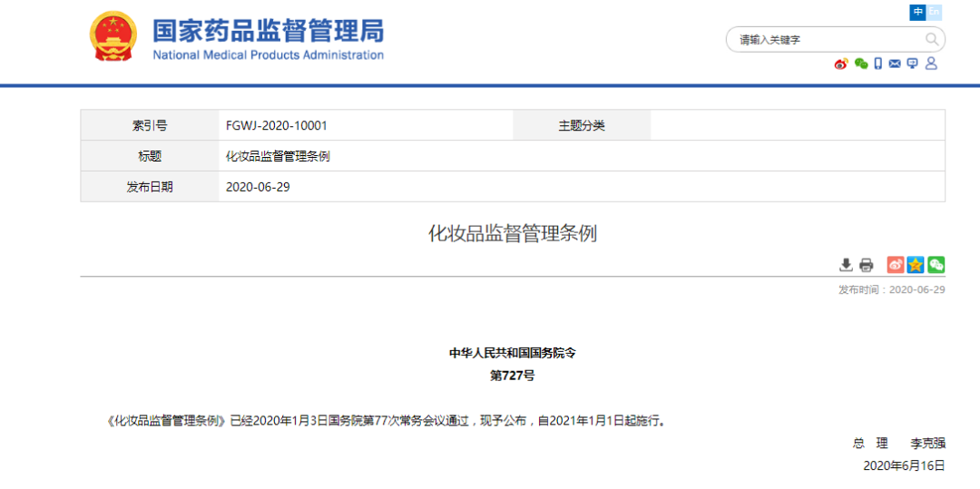
Task: Share article via green WeChat share button
Action: (936, 265)
